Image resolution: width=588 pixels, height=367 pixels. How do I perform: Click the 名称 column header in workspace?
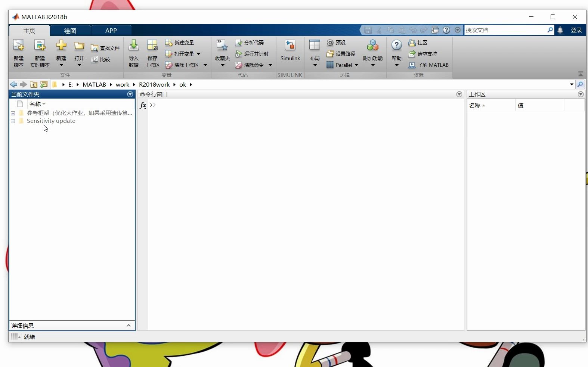coord(491,105)
